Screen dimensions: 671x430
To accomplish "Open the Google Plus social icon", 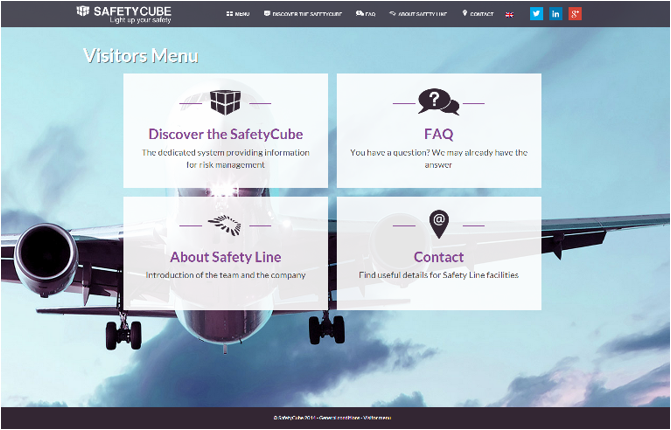I will (x=574, y=14).
